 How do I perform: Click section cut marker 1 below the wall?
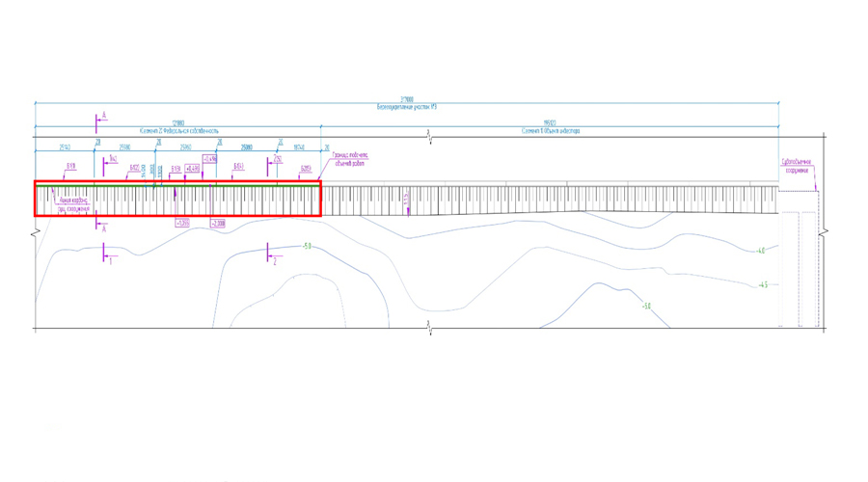point(105,254)
